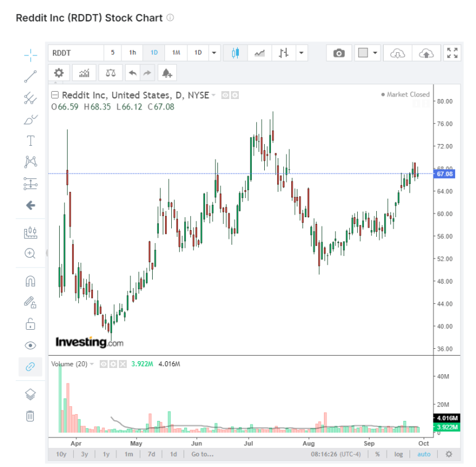This screenshot has width=476, height=467.
Task: Set date range to 7d
Action: pos(151,454)
